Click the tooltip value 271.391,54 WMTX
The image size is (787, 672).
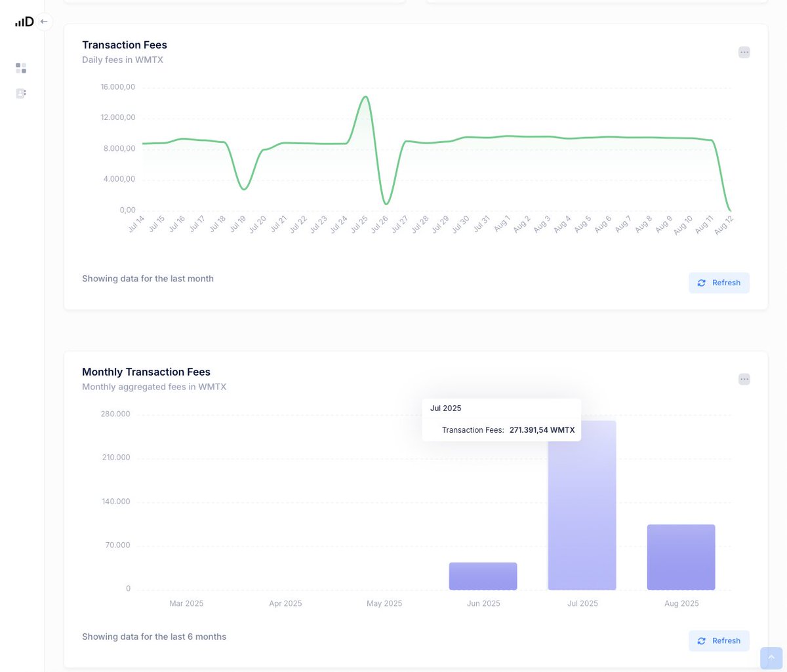click(x=542, y=430)
